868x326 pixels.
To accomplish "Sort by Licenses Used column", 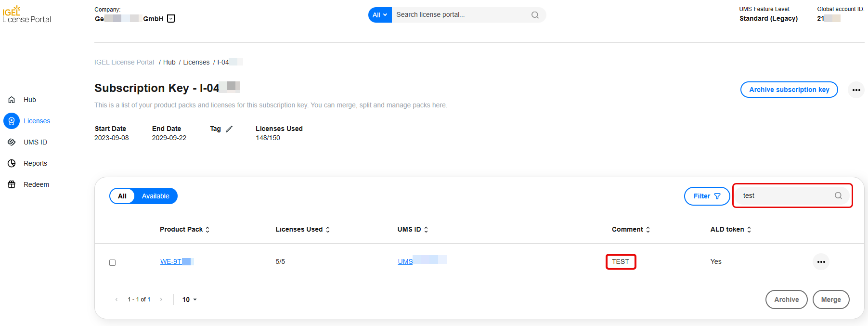I will pyautogui.click(x=303, y=229).
